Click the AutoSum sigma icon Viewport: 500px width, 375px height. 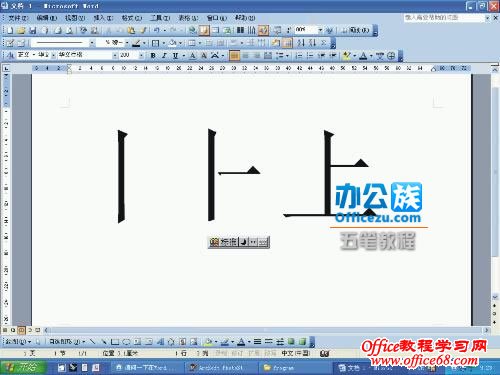click(x=323, y=43)
